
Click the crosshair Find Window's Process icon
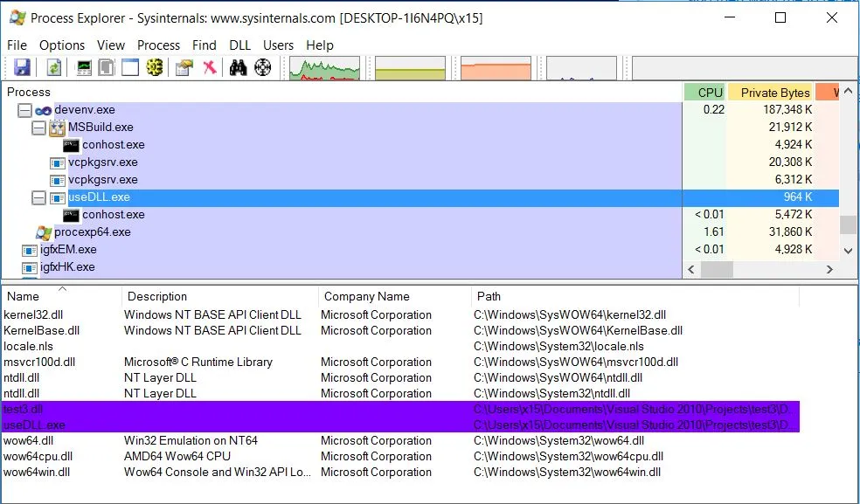click(263, 67)
